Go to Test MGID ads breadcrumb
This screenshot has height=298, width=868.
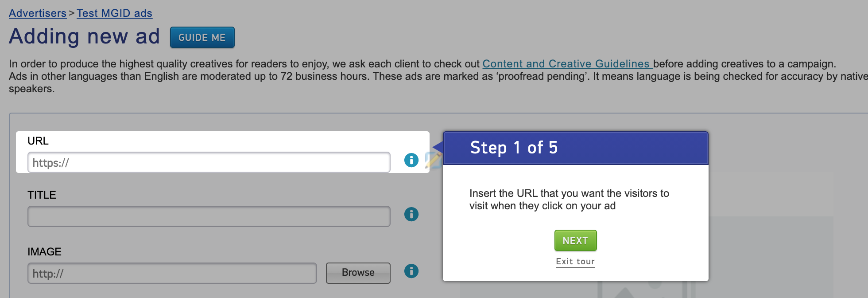tap(114, 13)
